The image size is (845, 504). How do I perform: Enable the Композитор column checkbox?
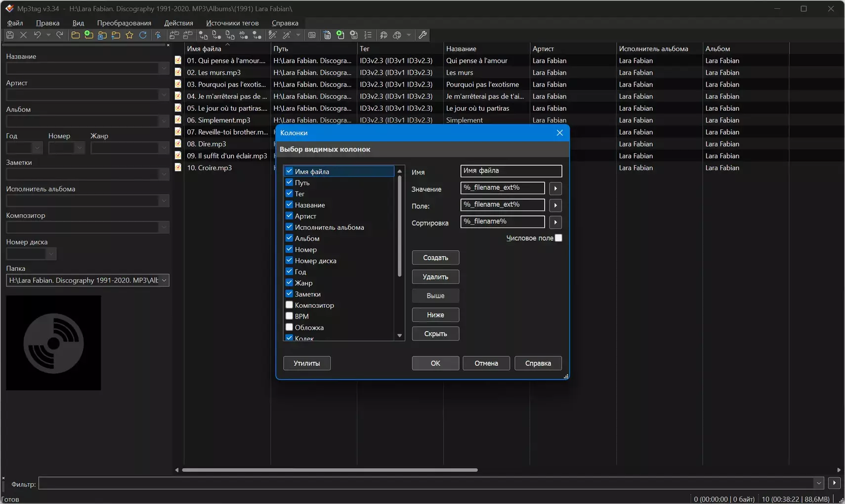point(290,305)
